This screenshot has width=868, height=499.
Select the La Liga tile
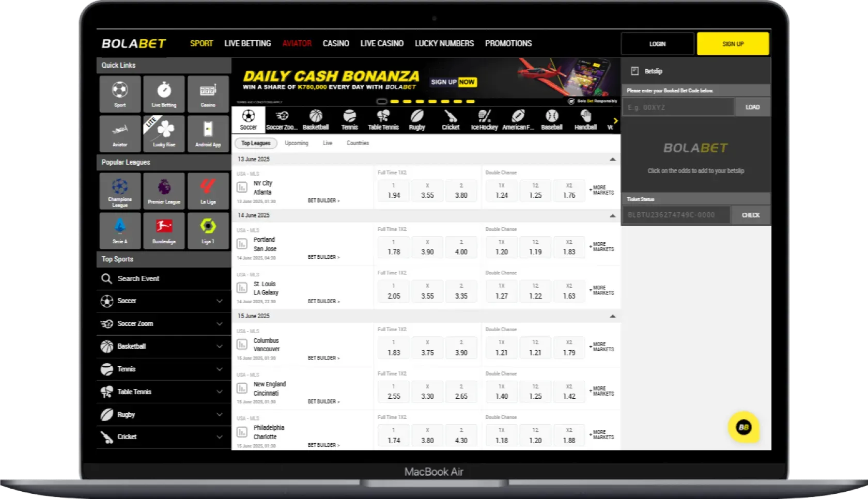coord(208,192)
